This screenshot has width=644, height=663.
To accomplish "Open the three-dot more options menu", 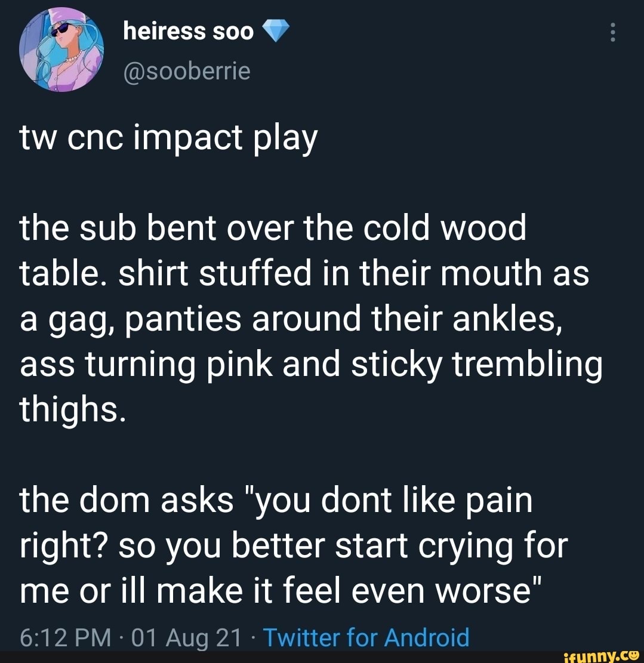I will pos(612,32).
